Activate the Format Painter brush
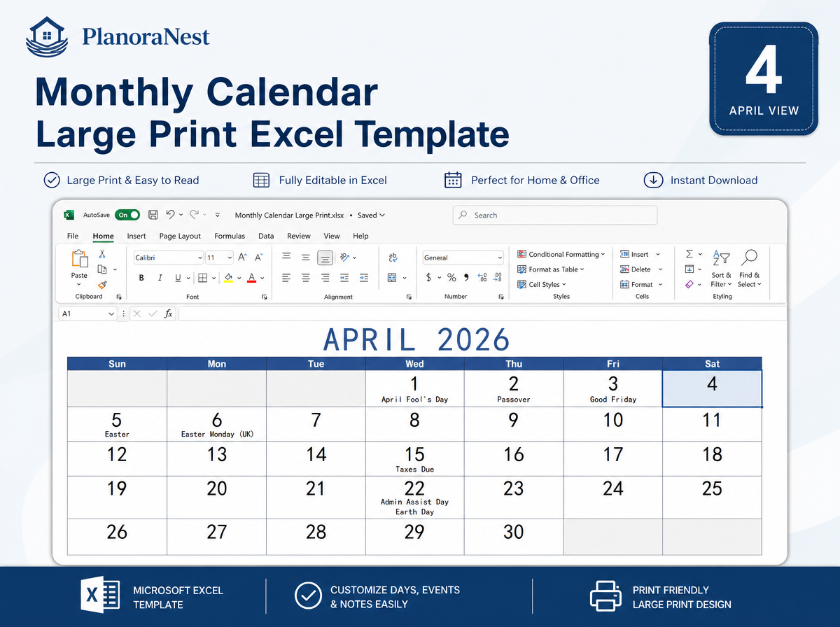Screen dimensions: 840x627 point(102,285)
